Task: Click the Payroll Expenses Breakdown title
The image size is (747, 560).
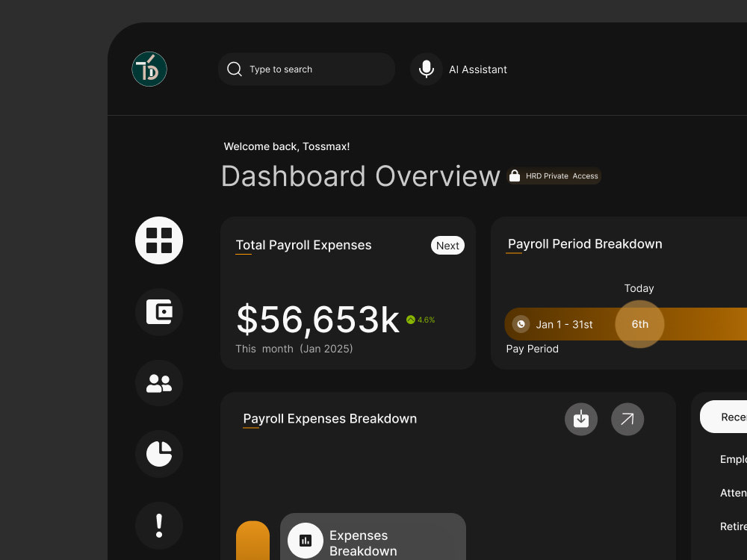Action: tap(330, 419)
